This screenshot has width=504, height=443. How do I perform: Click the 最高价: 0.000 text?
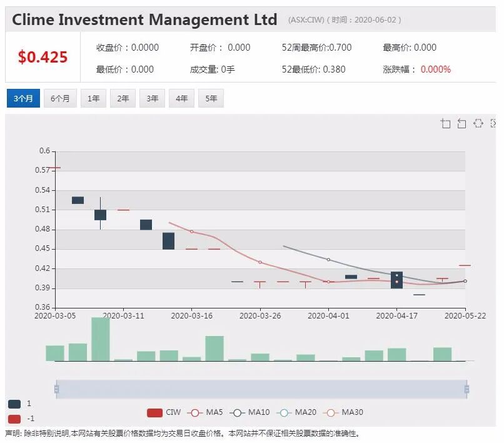point(410,48)
